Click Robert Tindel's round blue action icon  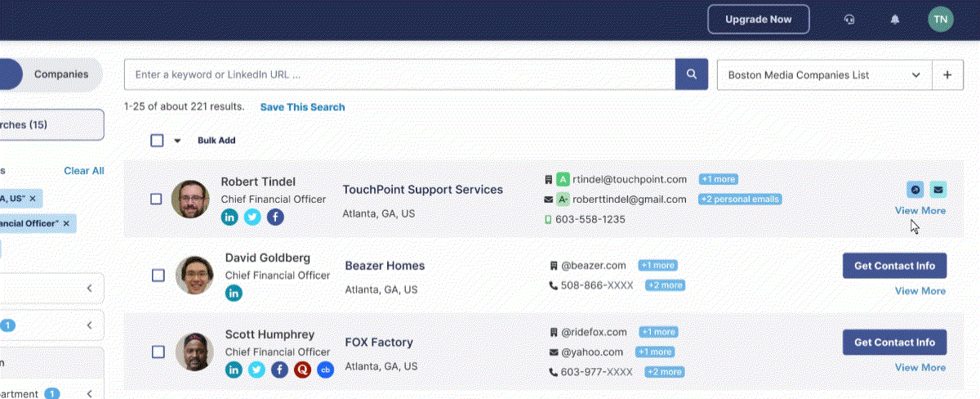(x=915, y=190)
